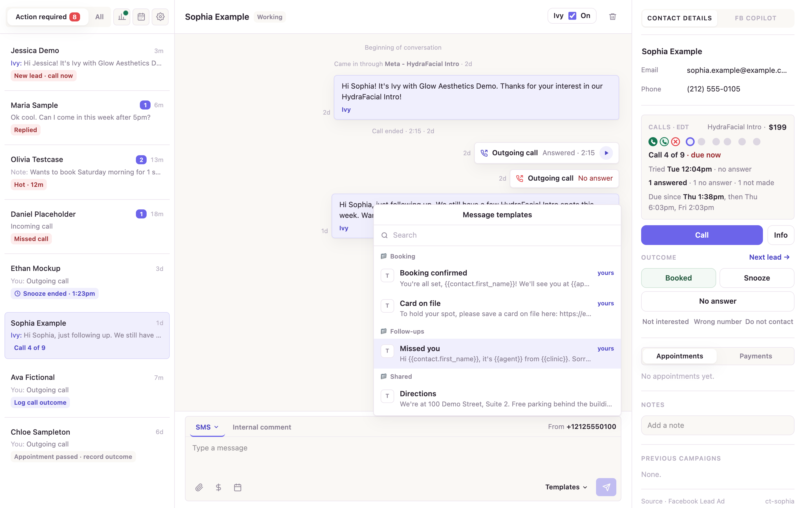Open the FB COPILOT tab

click(x=756, y=18)
